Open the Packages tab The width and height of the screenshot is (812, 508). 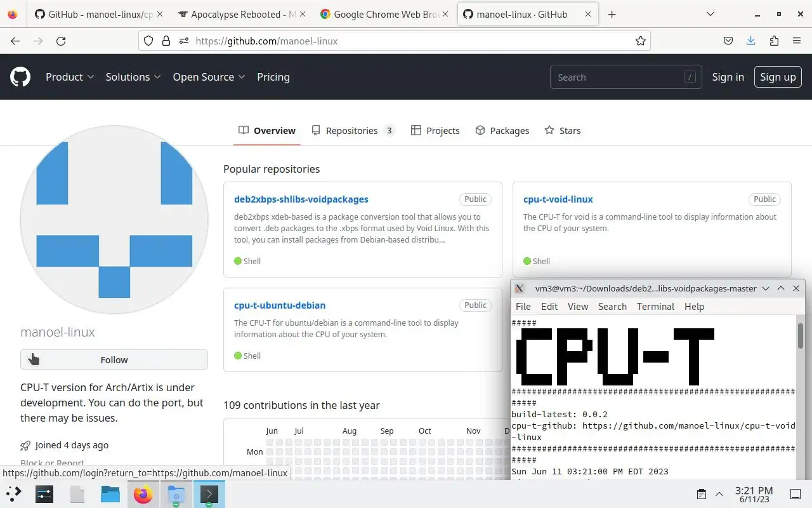pos(502,130)
